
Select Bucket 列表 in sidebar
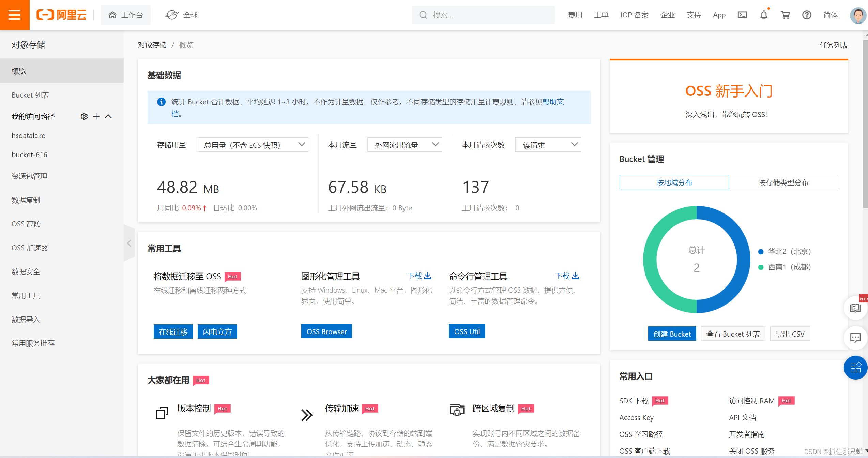click(62, 95)
